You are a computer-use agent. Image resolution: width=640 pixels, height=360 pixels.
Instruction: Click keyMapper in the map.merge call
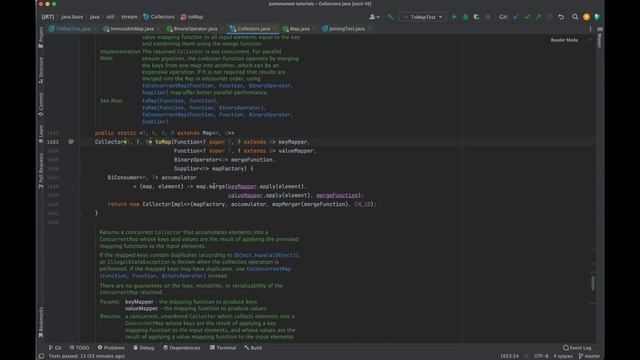(x=242, y=187)
